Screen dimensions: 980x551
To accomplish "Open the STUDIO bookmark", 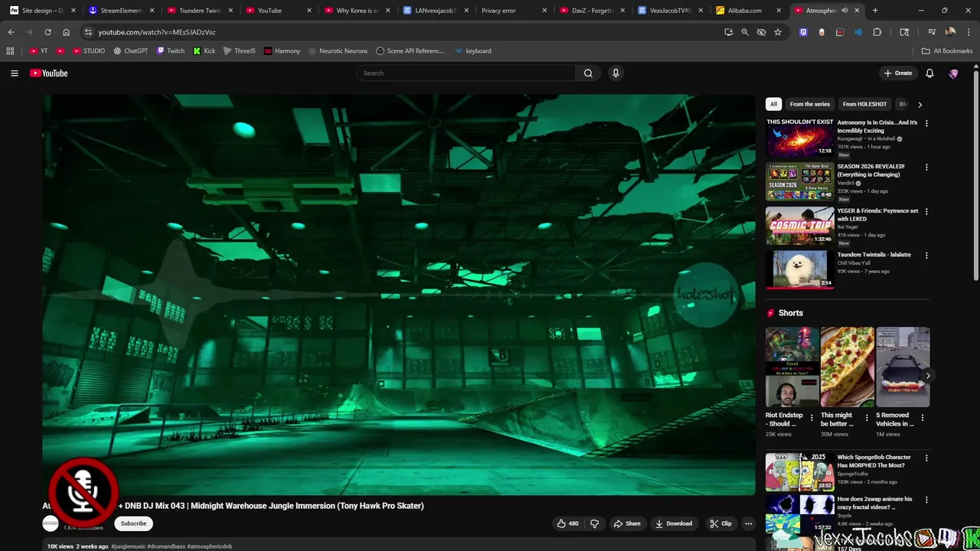I will pos(89,51).
